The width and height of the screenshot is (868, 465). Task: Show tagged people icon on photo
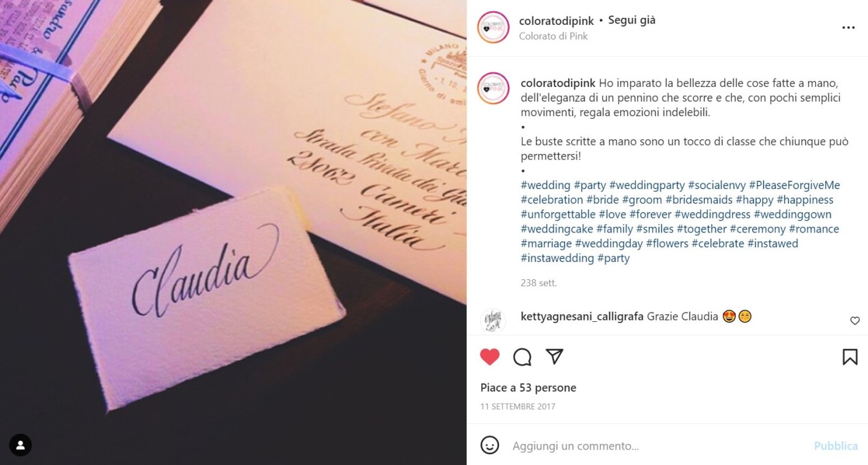(20, 445)
